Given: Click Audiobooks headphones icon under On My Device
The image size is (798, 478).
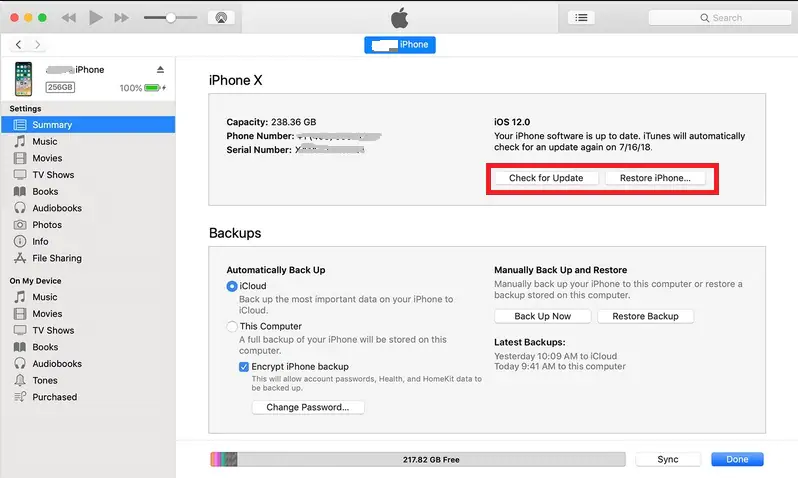Looking at the screenshot, I should 20,363.
